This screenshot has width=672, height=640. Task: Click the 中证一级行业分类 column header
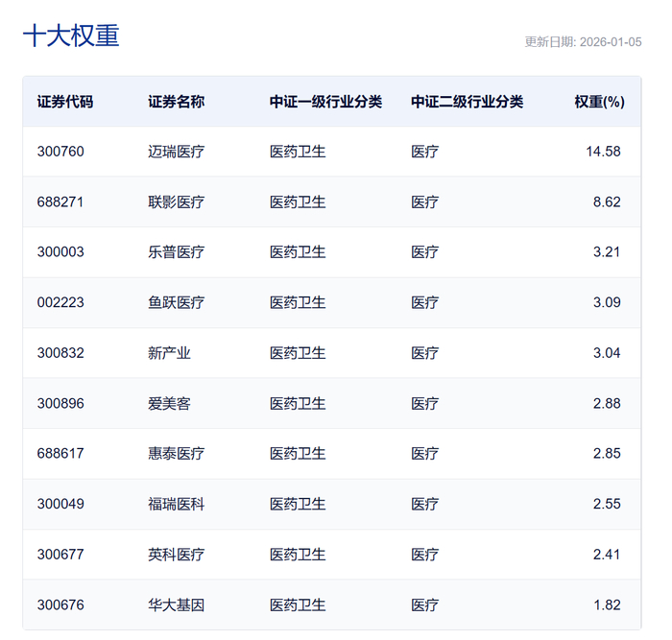[325, 102]
